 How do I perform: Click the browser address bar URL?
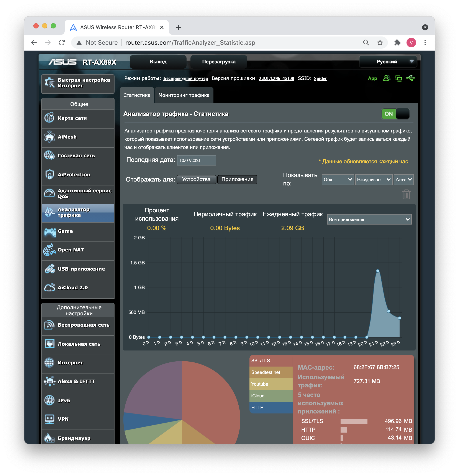click(190, 43)
